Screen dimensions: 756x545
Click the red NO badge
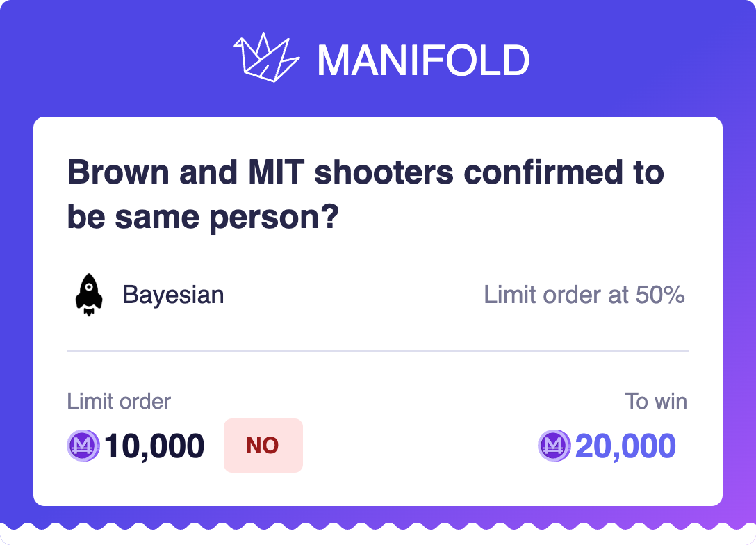[x=263, y=446]
